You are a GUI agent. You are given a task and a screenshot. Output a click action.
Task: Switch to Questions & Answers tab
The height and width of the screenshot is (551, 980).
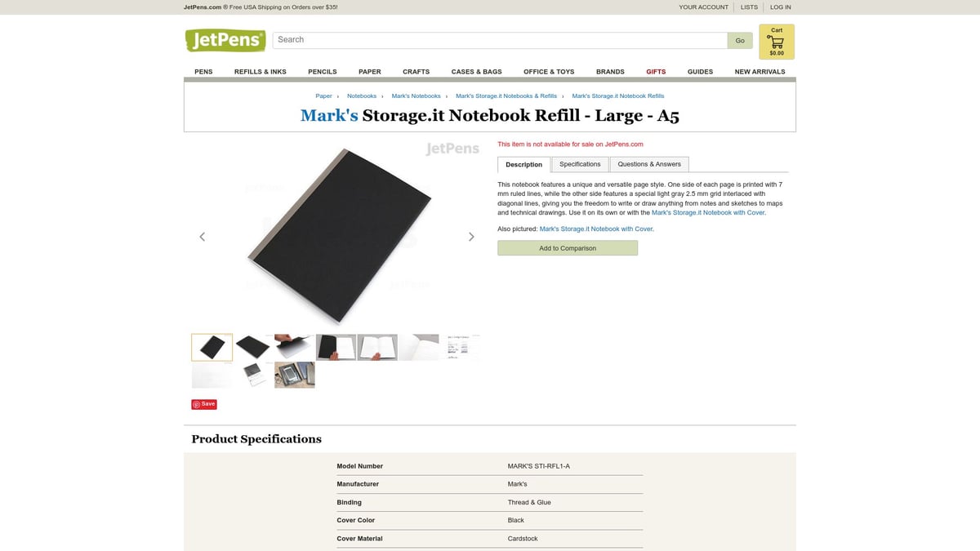(649, 164)
